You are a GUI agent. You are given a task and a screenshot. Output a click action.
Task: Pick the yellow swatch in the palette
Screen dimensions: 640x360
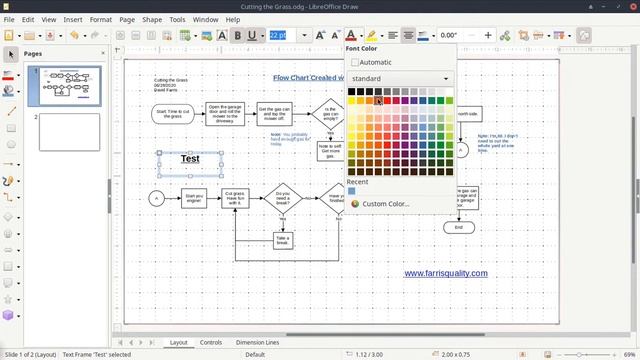click(x=351, y=100)
